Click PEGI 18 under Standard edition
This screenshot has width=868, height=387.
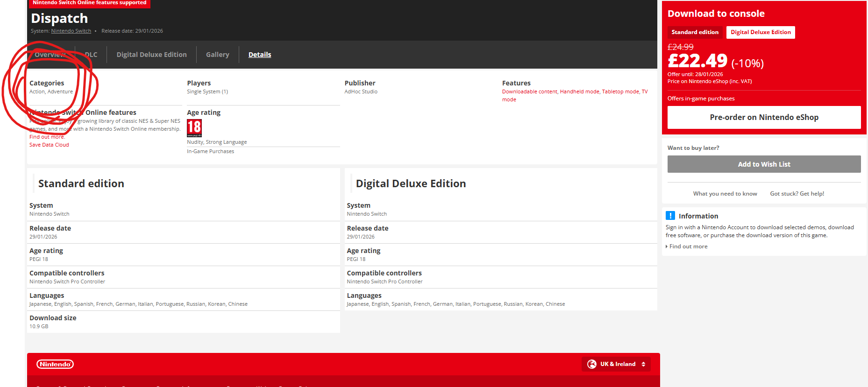39,259
